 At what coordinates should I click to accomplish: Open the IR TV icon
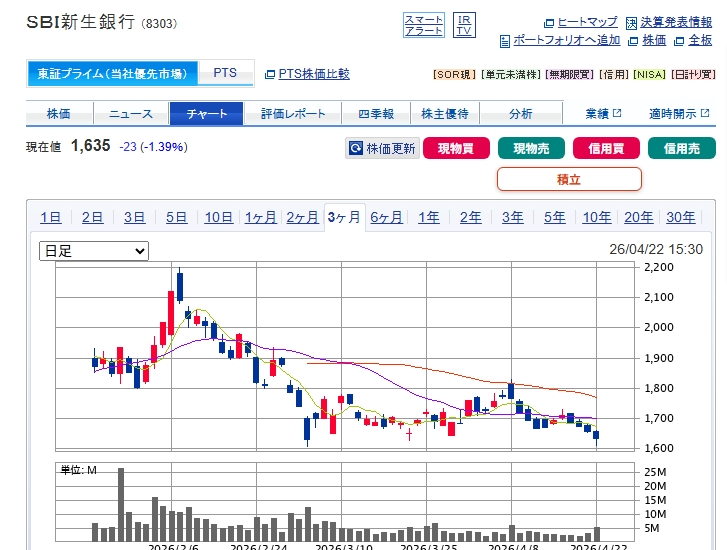pyautogui.click(x=464, y=25)
